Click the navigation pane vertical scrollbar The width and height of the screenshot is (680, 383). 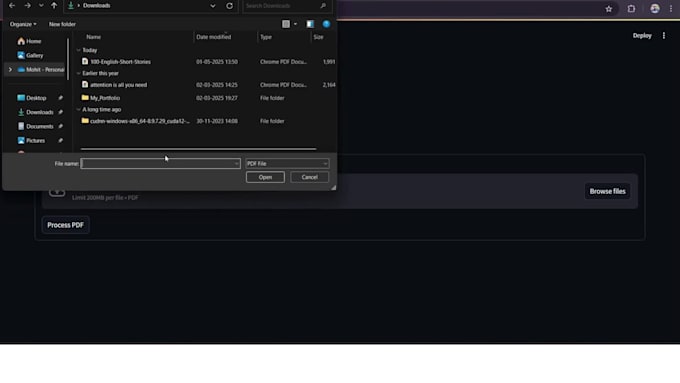click(x=68, y=59)
